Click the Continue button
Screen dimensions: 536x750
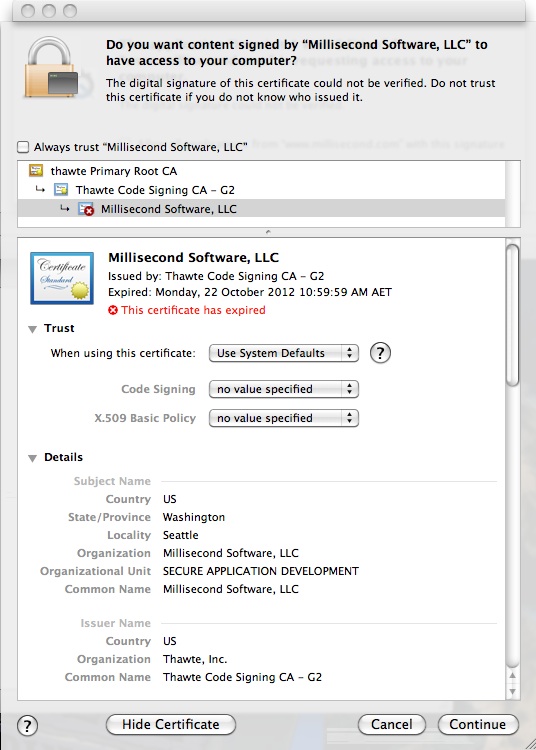[x=478, y=724]
